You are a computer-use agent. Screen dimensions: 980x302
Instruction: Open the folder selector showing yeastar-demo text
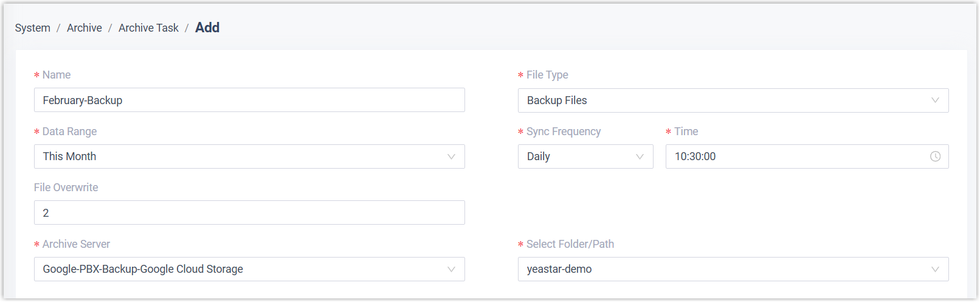[x=559, y=269]
